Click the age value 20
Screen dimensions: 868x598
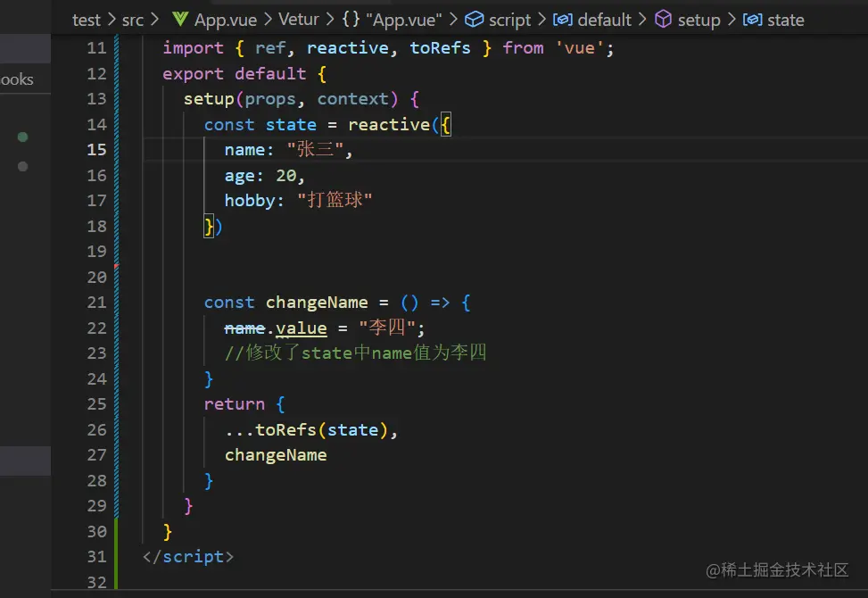click(x=285, y=176)
